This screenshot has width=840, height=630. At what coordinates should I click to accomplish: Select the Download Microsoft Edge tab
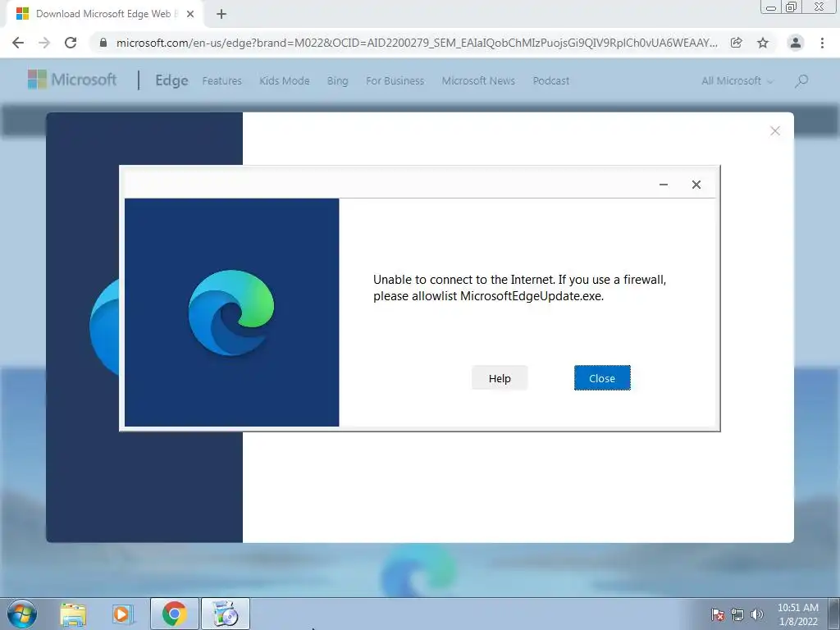(x=104, y=14)
